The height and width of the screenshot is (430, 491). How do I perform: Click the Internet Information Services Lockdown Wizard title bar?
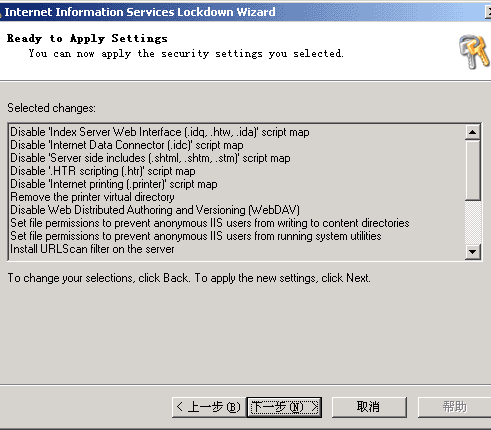(243, 12)
